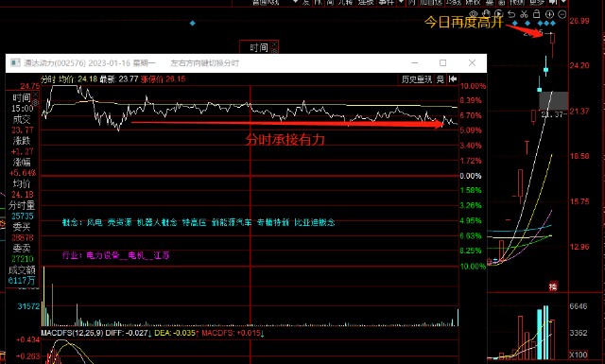Close the 时间 panel behind the popup

pyautogui.click(x=274, y=44)
